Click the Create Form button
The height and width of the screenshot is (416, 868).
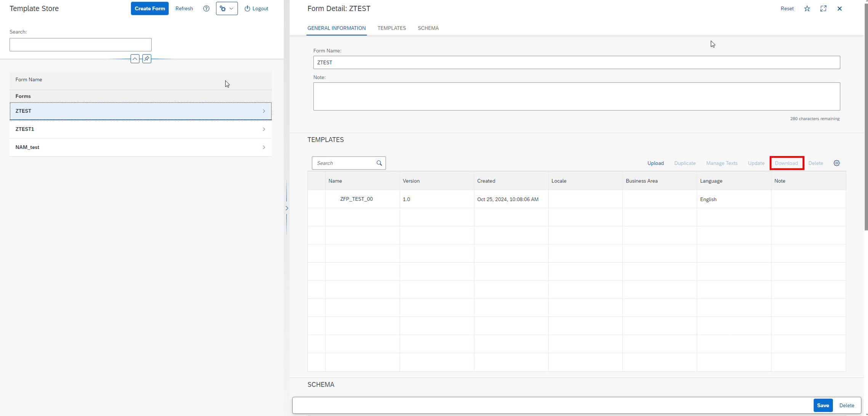click(150, 8)
